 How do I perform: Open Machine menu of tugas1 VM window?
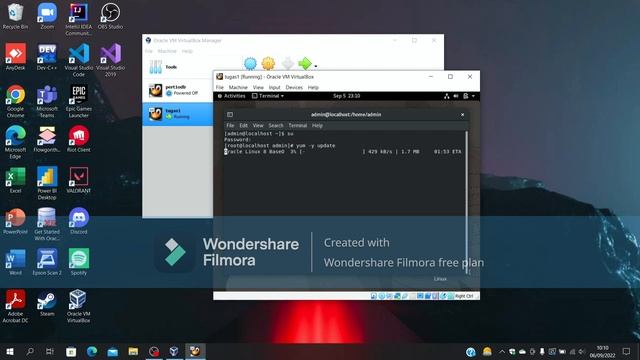click(x=238, y=87)
